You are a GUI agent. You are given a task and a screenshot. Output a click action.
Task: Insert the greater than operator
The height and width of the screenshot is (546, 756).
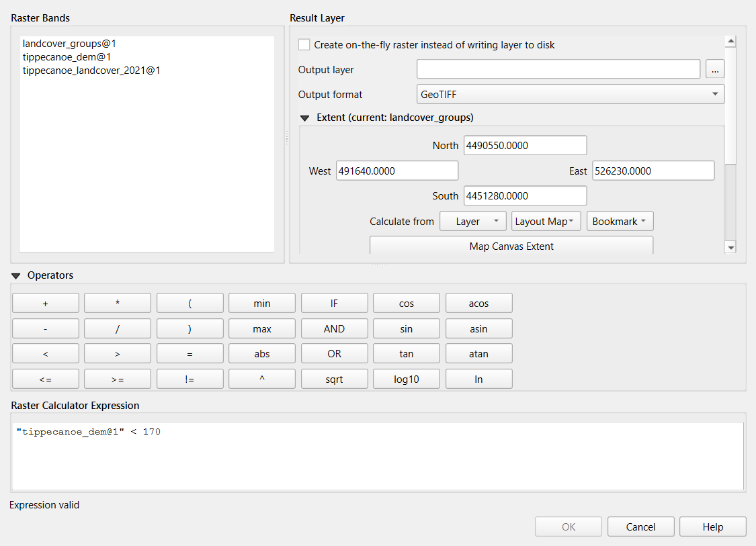coord(118,354)
